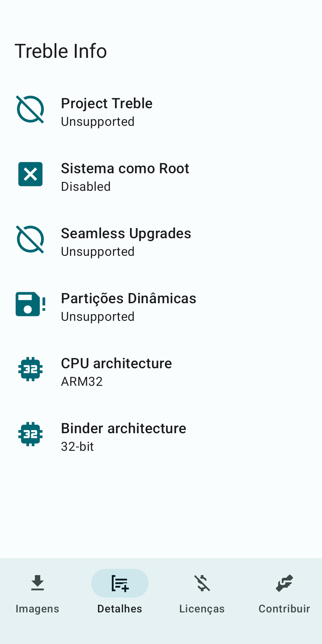
Task: Tap the Binder architecture chip icon
Action: (30, 434)
